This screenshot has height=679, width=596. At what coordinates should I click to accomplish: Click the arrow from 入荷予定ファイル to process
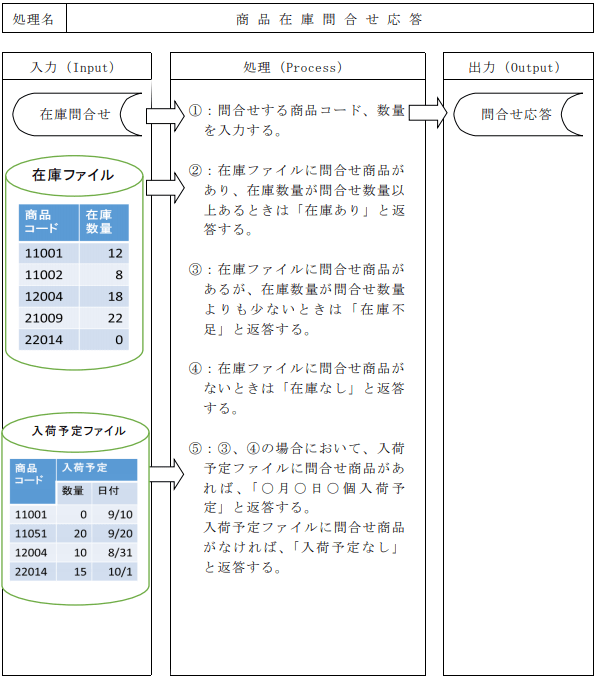[167, 475]
